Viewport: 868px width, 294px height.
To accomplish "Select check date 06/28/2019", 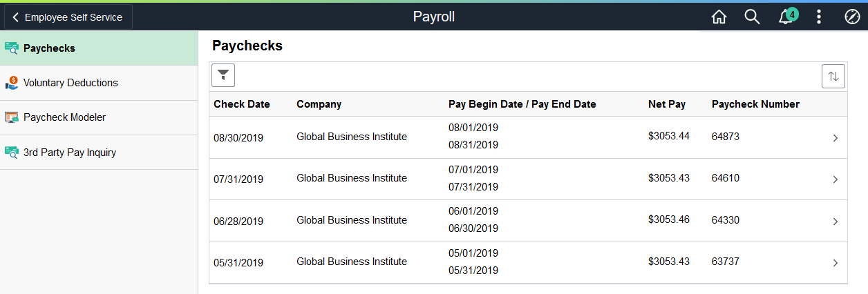I will coord(238,222).
